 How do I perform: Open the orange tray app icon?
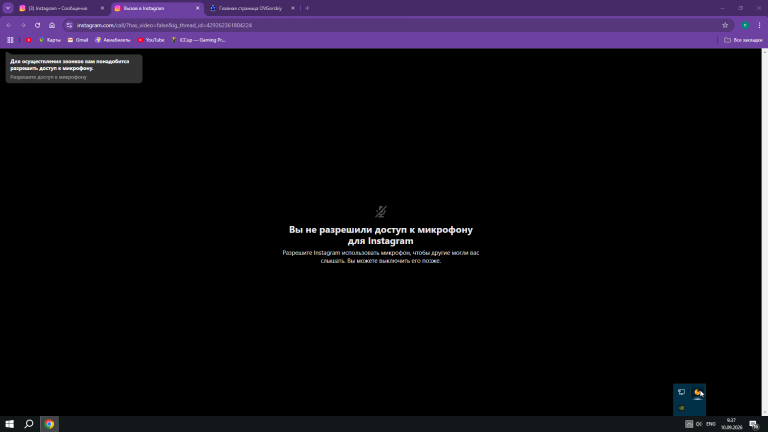point(697,392)
